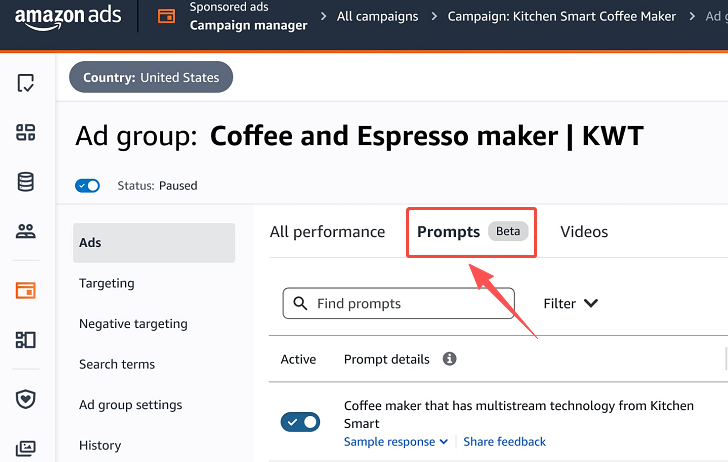728x462 pixels.
Task: Click the shield heart sidebar icon
Action: (26, 399)
